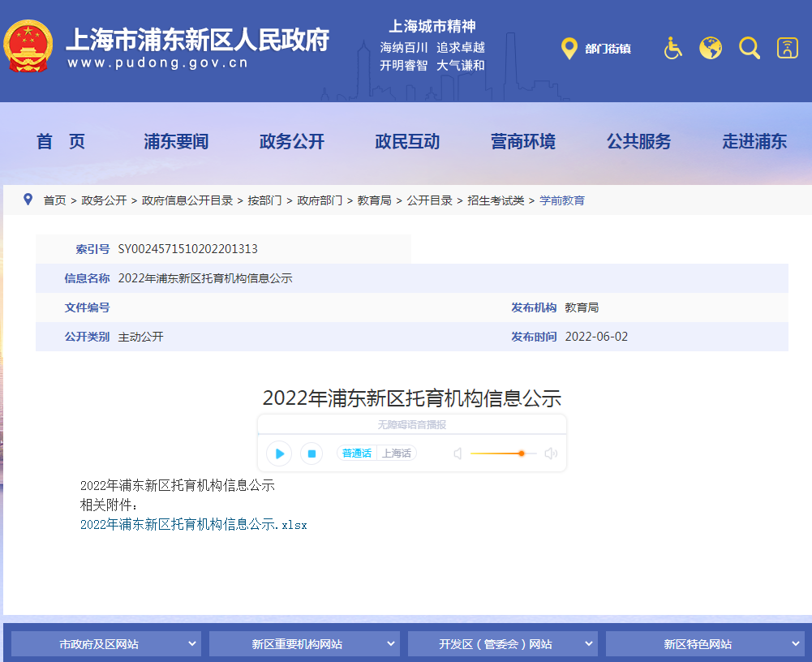Mute audio via the left speaker icon
Screen dimensions: 812x662
(457, 454)
